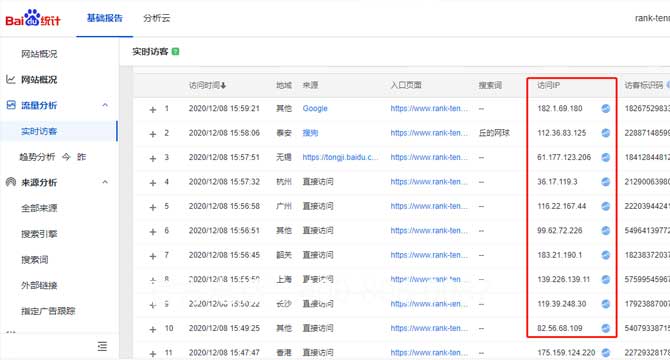The height and width of the screenshot is (360, 670).
Task: Click the 昨 shortcut next to 趋势分析
Action: click(81, 157)
